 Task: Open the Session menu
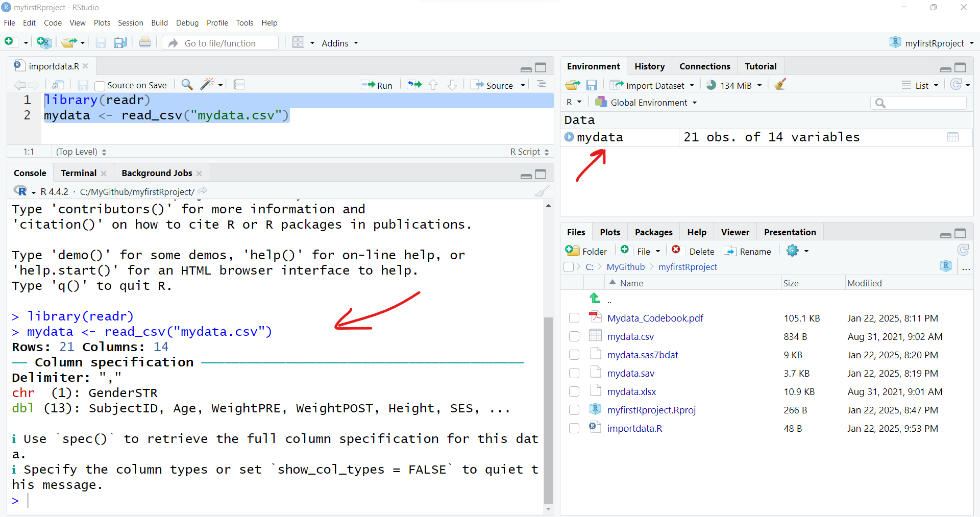tap(130, 23)
